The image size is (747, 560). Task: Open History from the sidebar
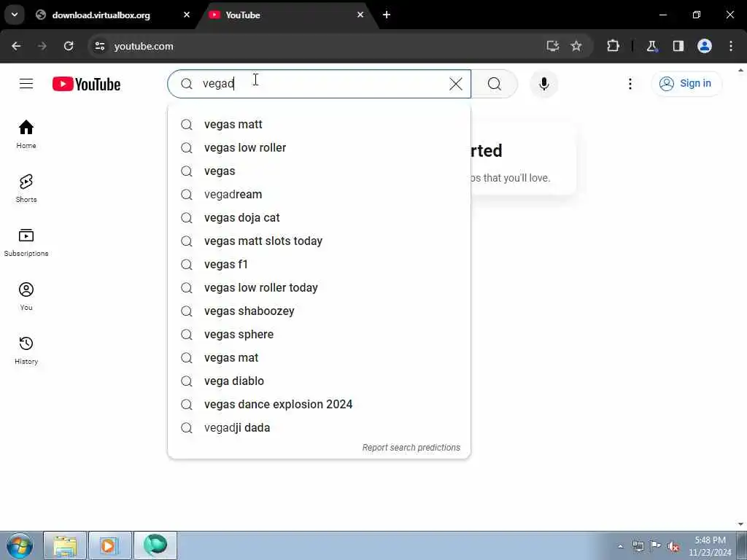(x=26, y=350)
